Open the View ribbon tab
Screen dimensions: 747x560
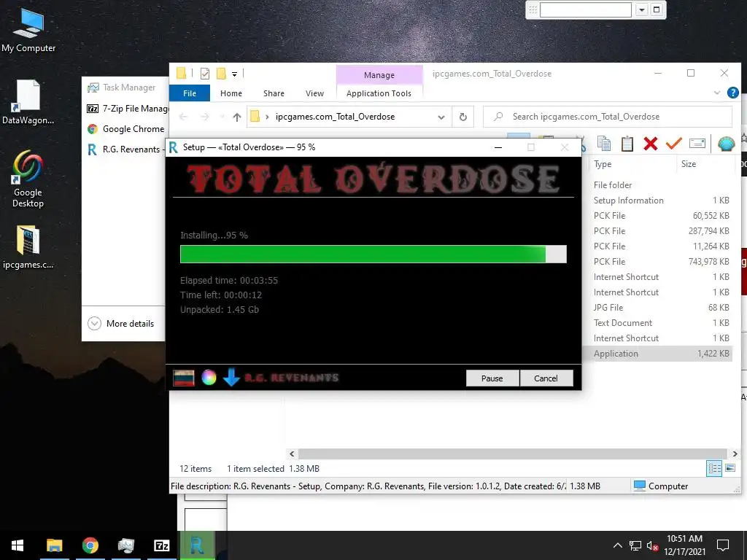click(x=314, y=93)
